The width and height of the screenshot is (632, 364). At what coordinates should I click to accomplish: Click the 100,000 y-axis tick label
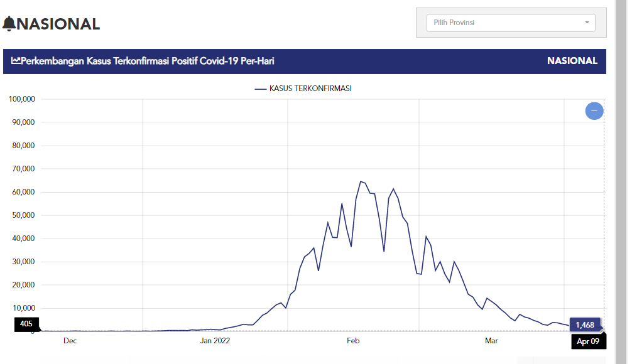(21, 99)
